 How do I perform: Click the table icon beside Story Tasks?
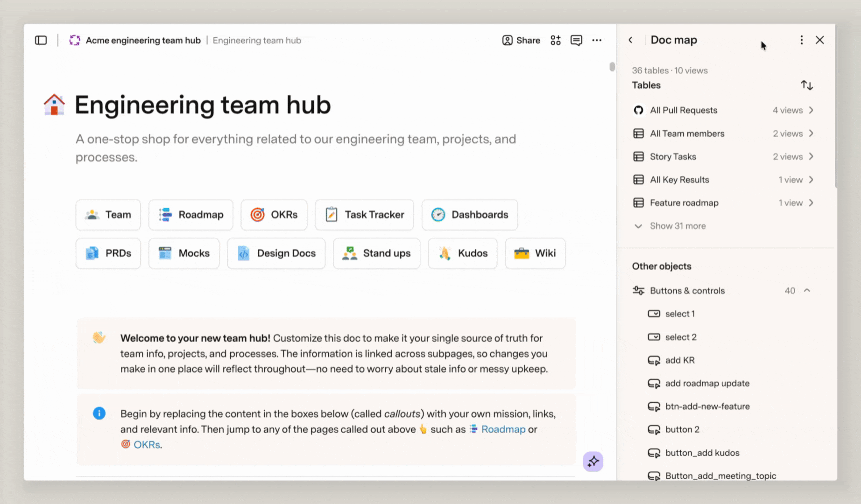click(x=638, y=156)
